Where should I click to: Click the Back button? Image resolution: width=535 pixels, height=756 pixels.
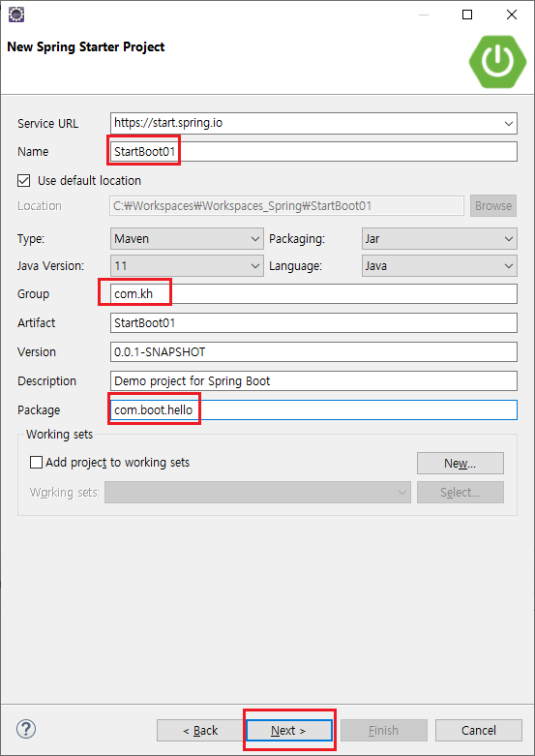(200, 731)
